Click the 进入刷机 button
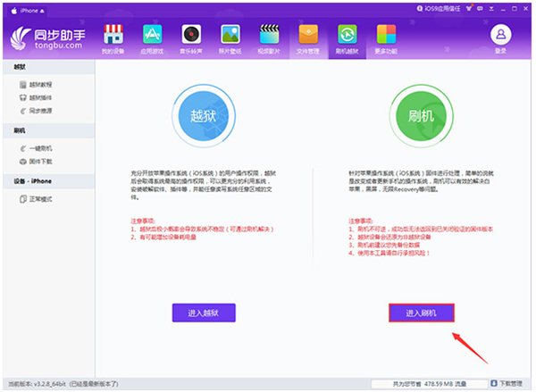 422,313
